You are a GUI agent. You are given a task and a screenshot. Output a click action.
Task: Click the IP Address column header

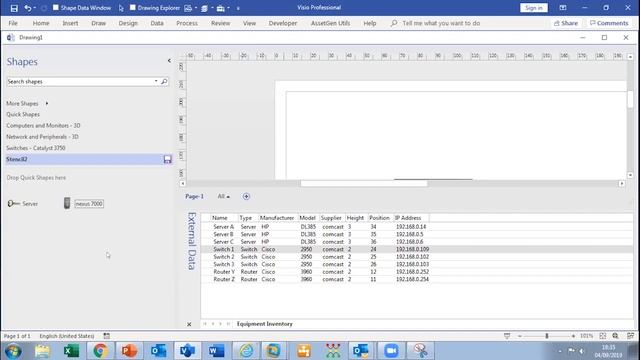coord(411,218)
